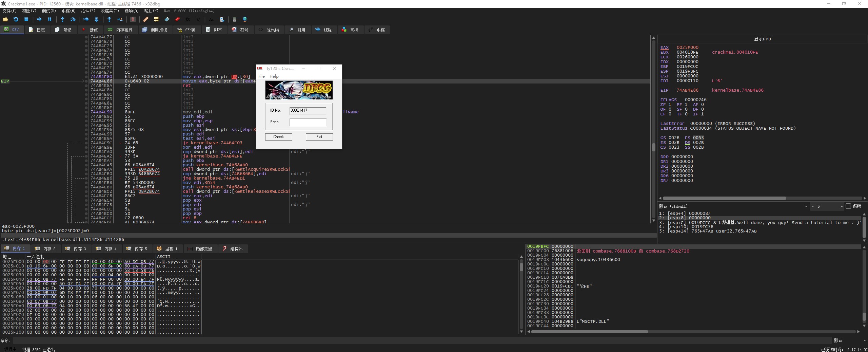Click the registers panel horizontal scrollbar
Viewport: 868px width, 352px height.
(724, 198)
